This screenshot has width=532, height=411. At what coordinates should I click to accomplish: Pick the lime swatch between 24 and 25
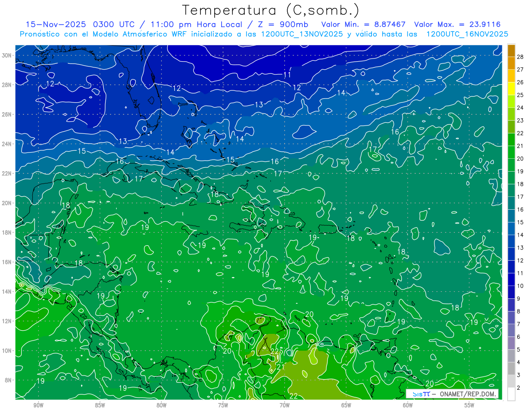coord(511,101)
